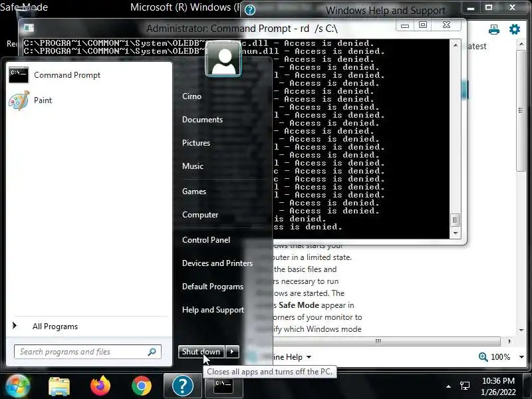Open the Online Help dropdown

coord(309,357)
